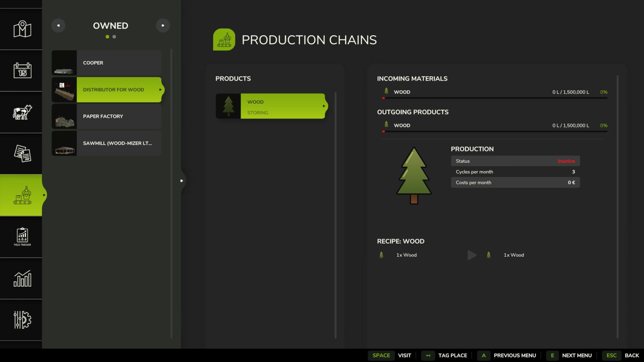
Task: Open the calendar page icon
Action: pyautogui.click(x=22, y=70)
